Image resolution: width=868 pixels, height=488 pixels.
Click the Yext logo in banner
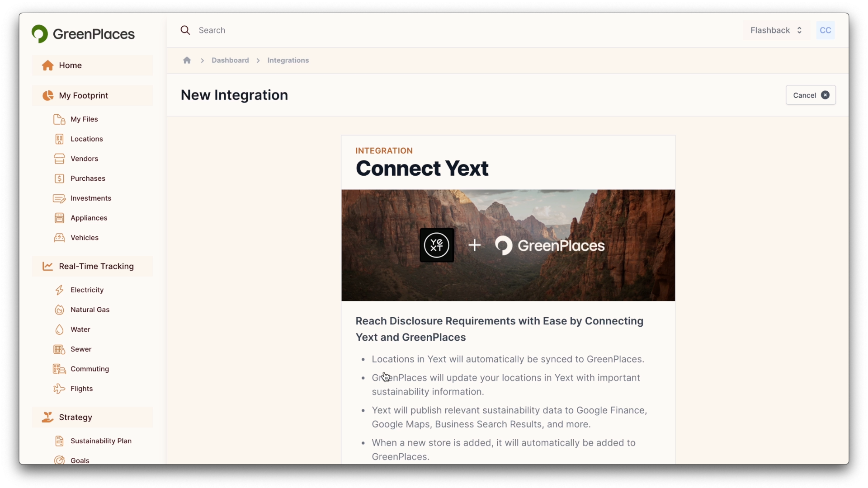pyautogui.click(x=437, y=245)
